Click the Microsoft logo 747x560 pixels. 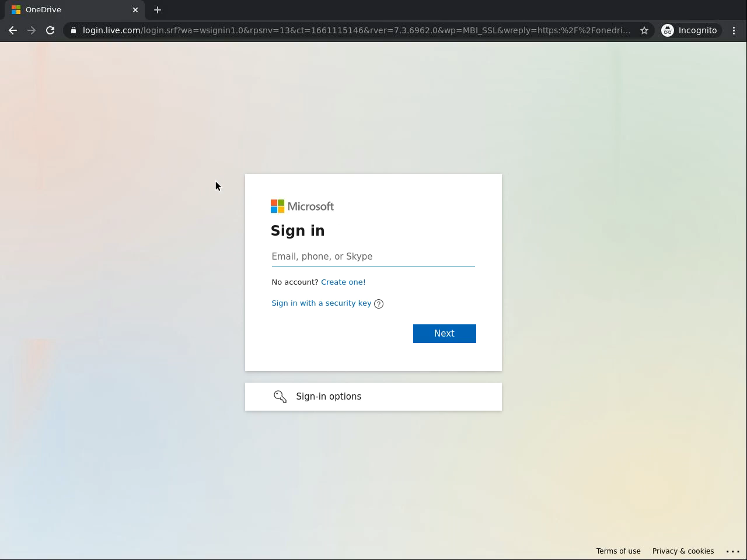302,206
